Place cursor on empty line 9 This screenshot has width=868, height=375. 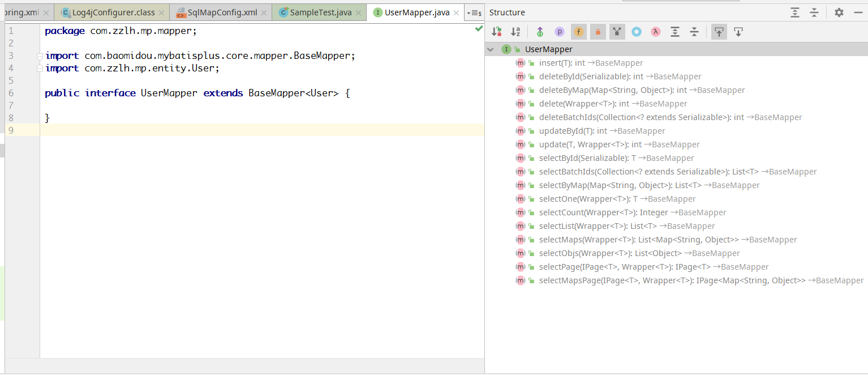tap(262, 130)
